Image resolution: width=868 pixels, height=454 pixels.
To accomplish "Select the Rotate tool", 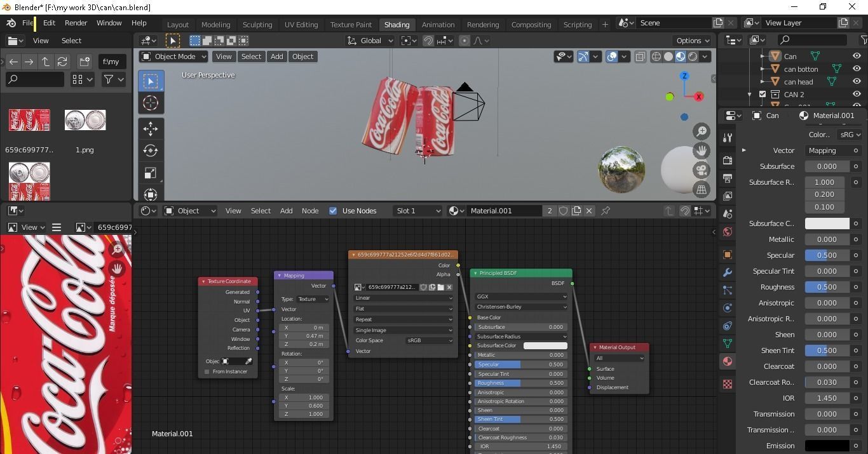I will click(x=151, y=150).
